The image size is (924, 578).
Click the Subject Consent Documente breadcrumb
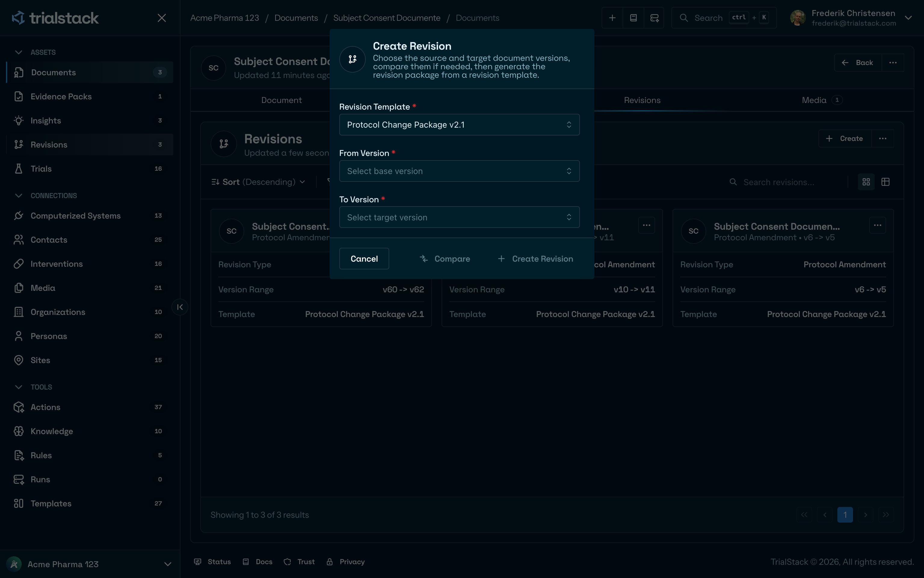[x=387, y=18]
